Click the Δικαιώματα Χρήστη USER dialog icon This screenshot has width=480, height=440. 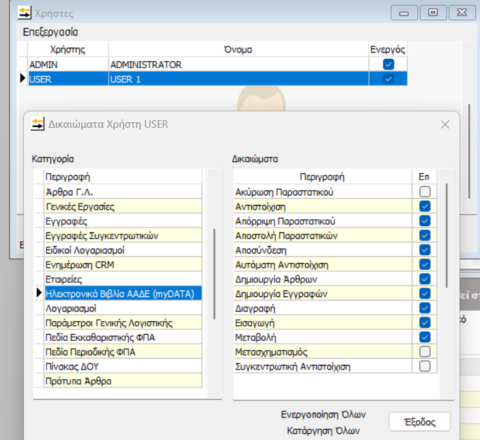pos(38,124)
